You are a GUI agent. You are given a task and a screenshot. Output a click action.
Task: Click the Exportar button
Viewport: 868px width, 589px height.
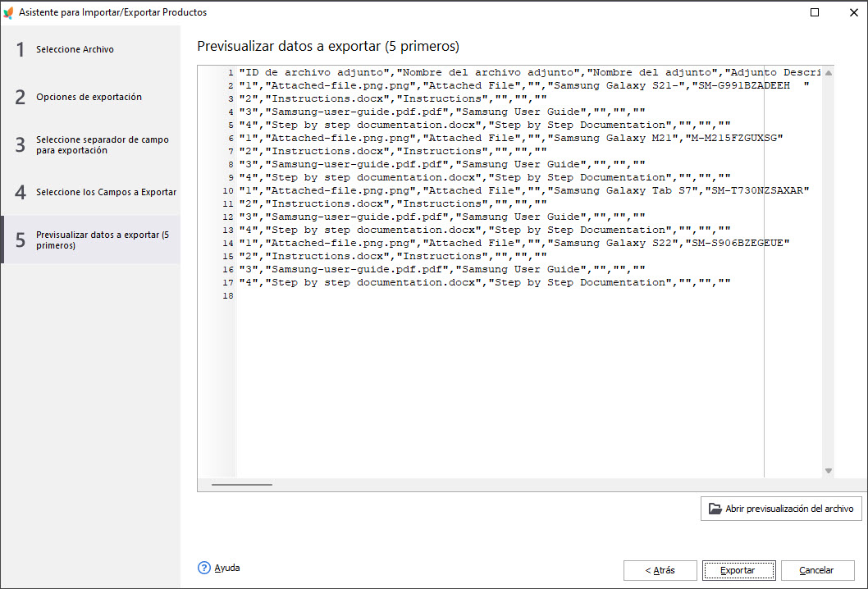click(738, 570)
